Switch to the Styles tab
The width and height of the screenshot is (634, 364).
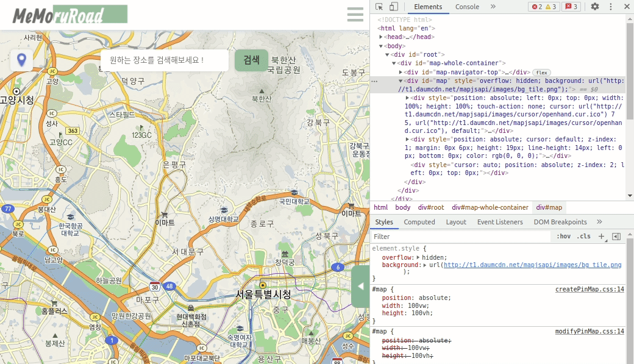point(384,222)
